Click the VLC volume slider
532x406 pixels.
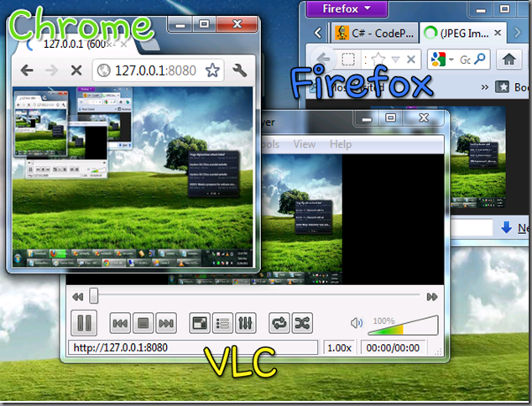pos(403,325)
